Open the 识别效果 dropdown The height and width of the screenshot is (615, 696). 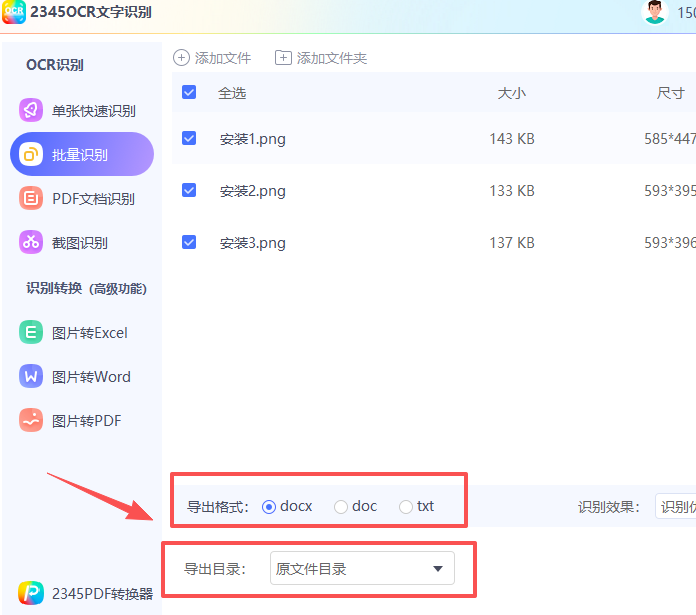point(675,507)
